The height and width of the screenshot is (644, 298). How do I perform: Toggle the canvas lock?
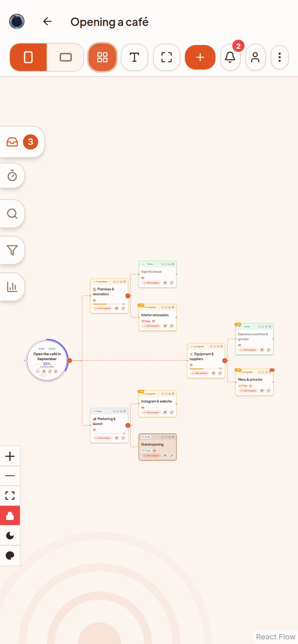(10, 516)
